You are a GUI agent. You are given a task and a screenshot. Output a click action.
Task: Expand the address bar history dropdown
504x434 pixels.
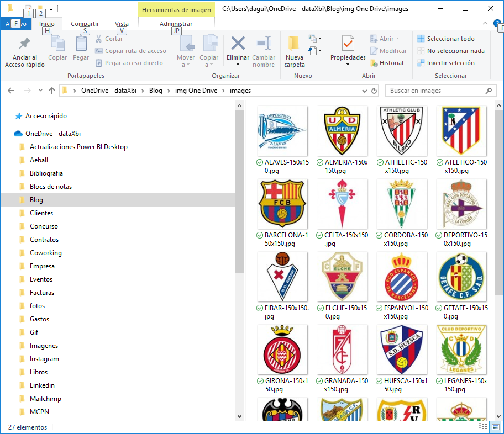point(365,91)
